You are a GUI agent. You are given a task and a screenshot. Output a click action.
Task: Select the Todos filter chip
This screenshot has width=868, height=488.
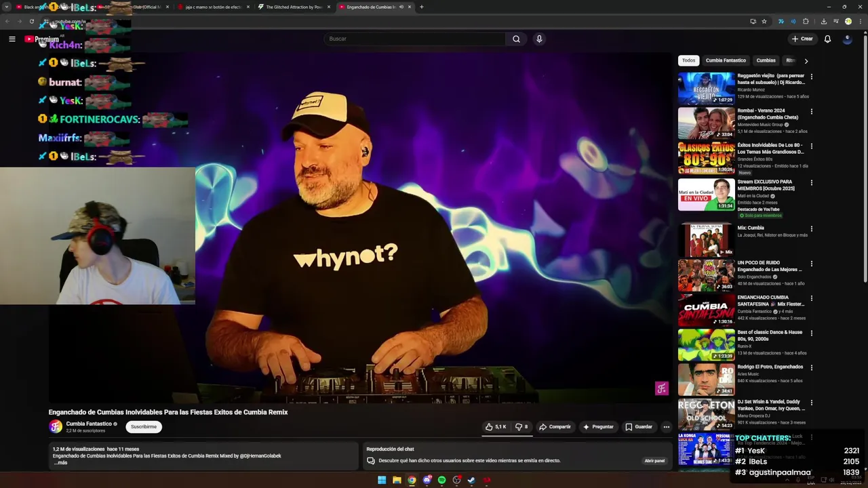[688, 60]
